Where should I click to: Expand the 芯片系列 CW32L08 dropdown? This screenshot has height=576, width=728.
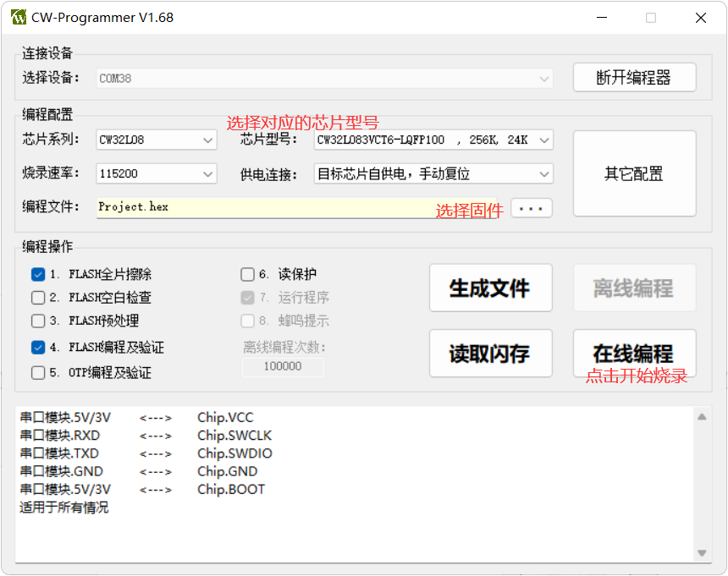pyautogui.click(x=206, y=140)
